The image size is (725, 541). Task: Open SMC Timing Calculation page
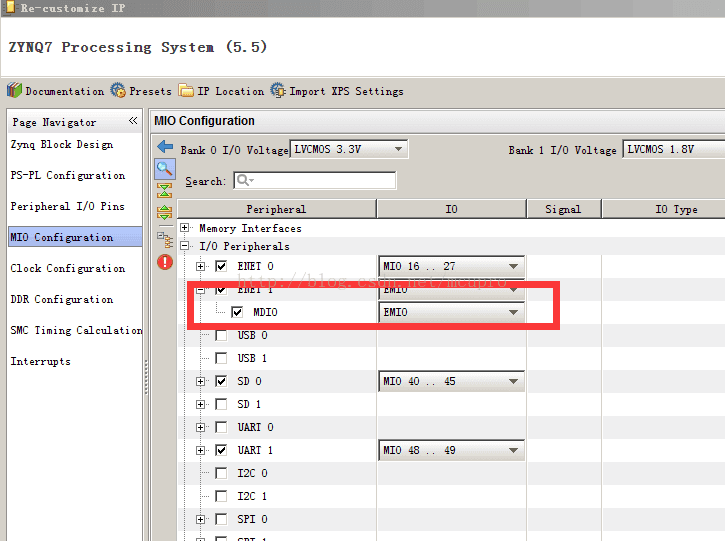(76, 330)
